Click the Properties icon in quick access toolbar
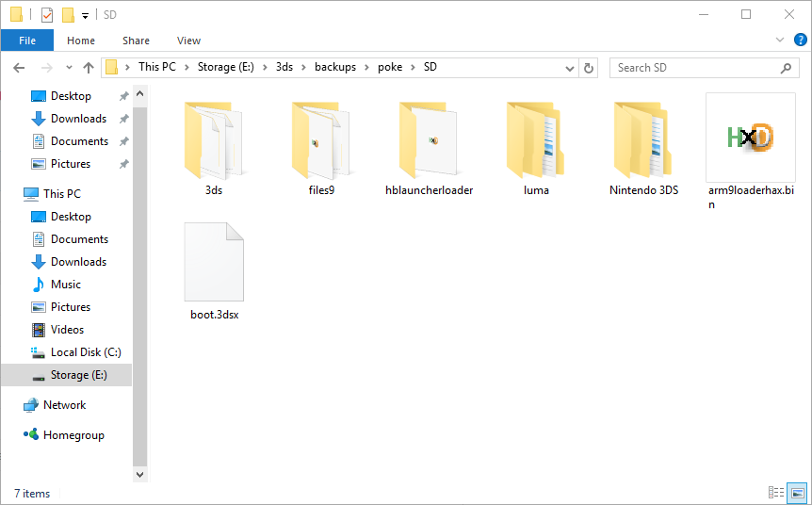 [x=46, y=14]
